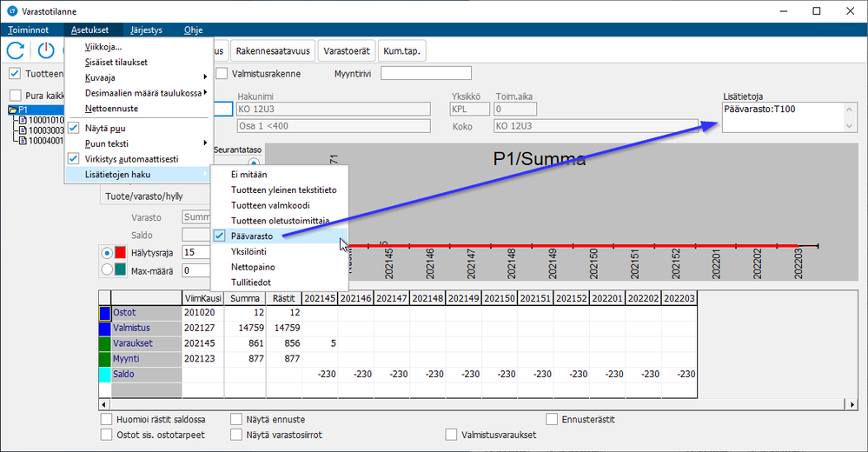Open the Asetukset menu
Image resolution: width=868 pixels, height=452 pixels.
pyautogui.click(x=89, y=30)
